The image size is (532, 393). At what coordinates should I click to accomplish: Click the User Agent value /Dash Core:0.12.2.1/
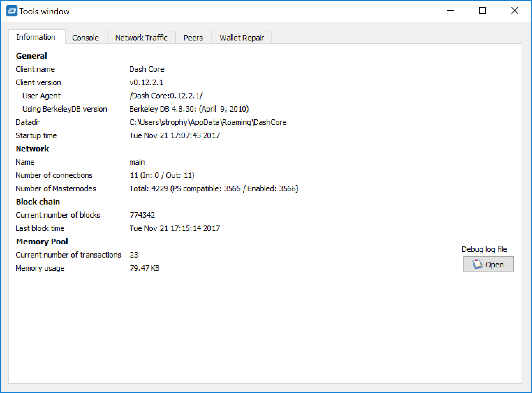[x=166, y=96]
